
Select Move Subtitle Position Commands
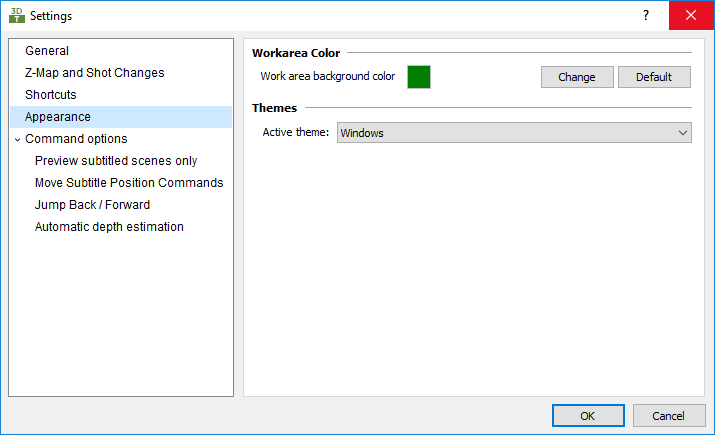(129, 183)
